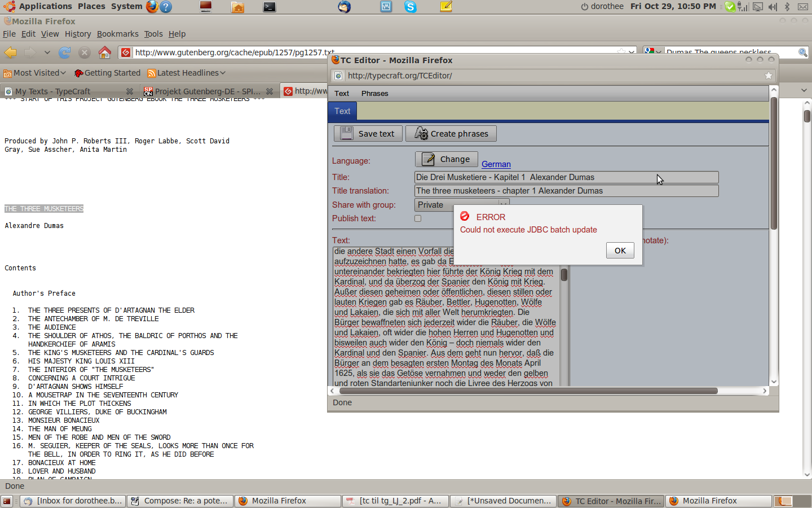Open the Edit menu
812x508 pixels.
28,34
